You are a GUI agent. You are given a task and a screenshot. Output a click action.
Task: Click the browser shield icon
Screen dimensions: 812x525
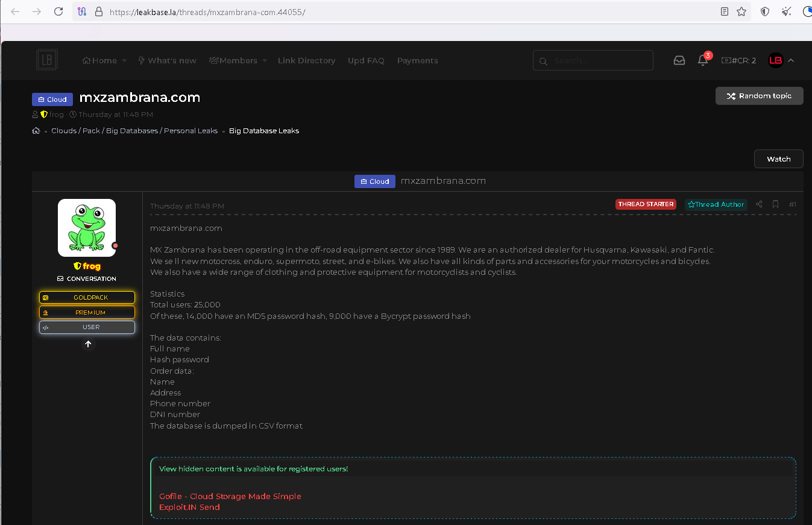[765, 11]
